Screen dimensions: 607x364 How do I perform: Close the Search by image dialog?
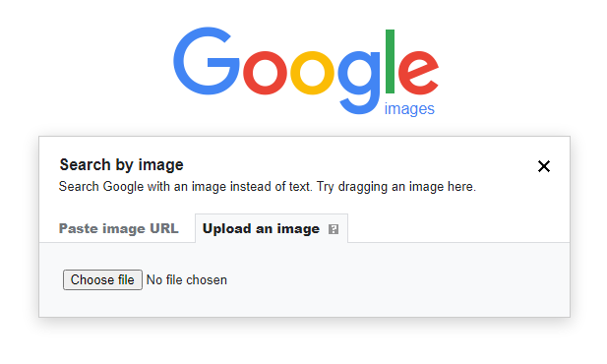tap(544, 166)
